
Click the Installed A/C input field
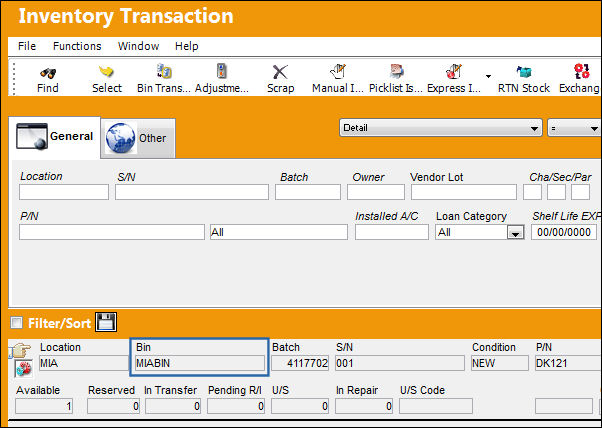[392, 232]
